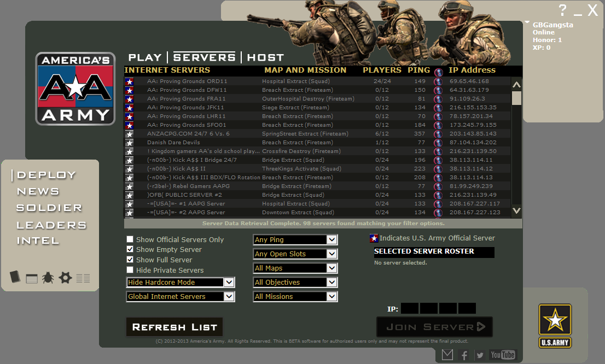Image resolution: width=605 pixels, height=364 pixels.
Task: Select the -=[USA]=- #1 AAPG Server row
Action: point(318,204)
